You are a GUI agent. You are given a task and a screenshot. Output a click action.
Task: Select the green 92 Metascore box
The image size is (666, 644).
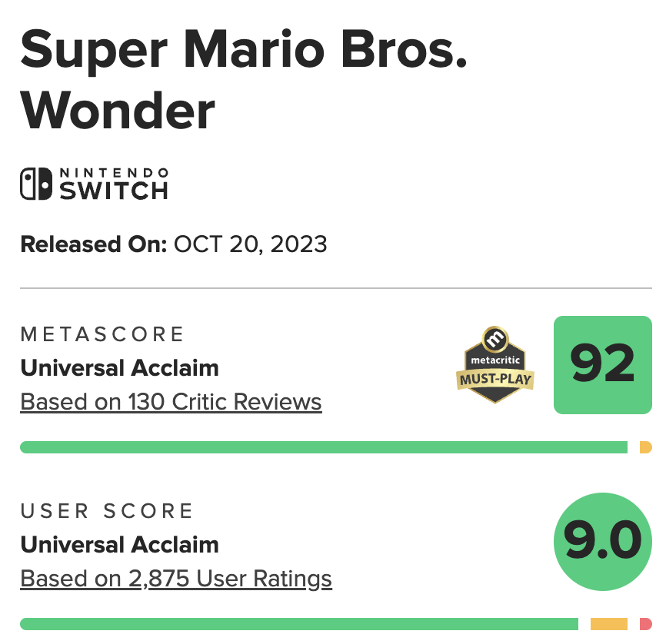tap(603, 365)
